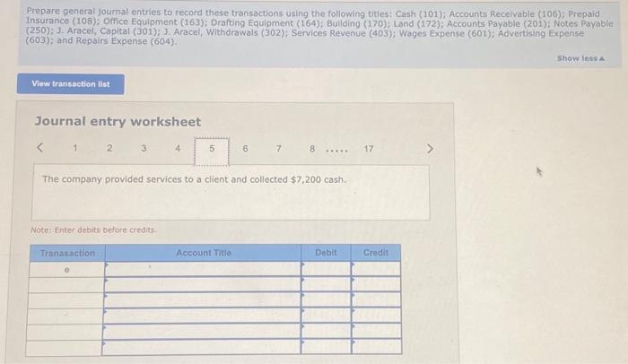Open the View transaction list
628x364 pixels.
71,84
